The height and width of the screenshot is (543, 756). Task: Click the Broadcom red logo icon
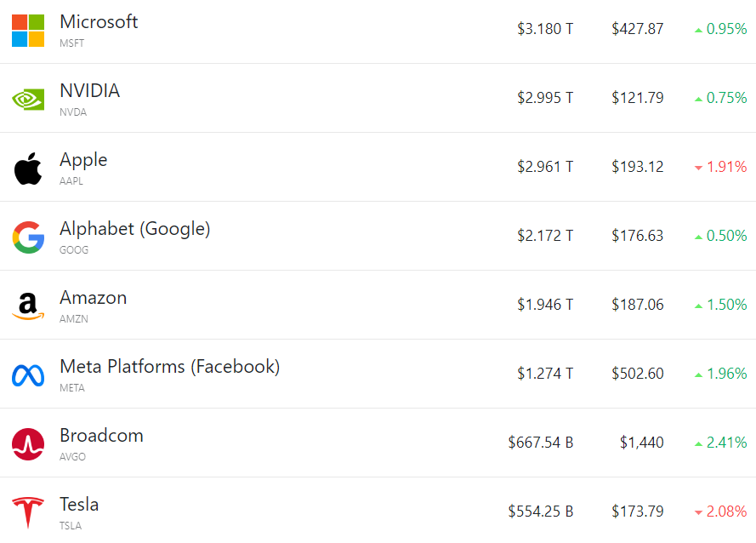pyautogui.click(x=28, y=443)
